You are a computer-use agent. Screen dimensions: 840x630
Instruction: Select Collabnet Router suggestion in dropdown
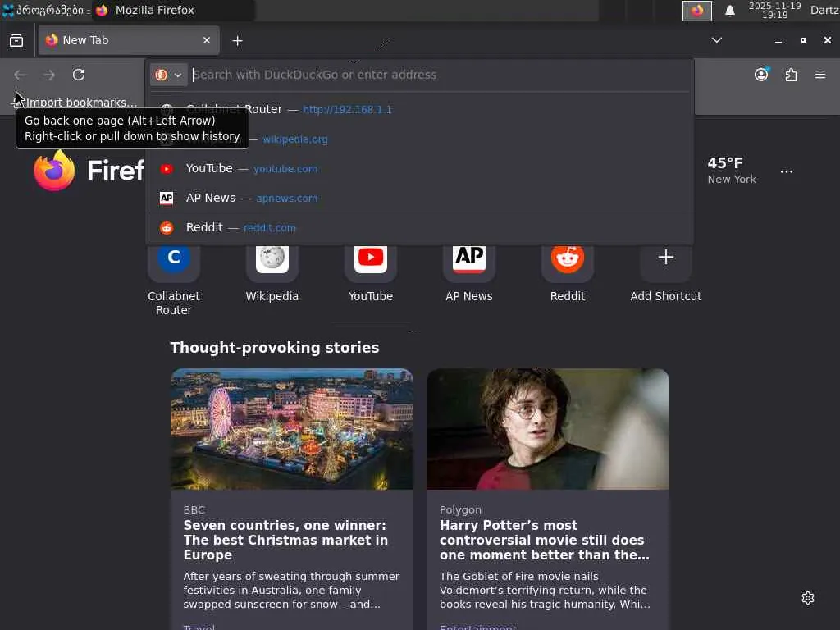tap(419, 109)
